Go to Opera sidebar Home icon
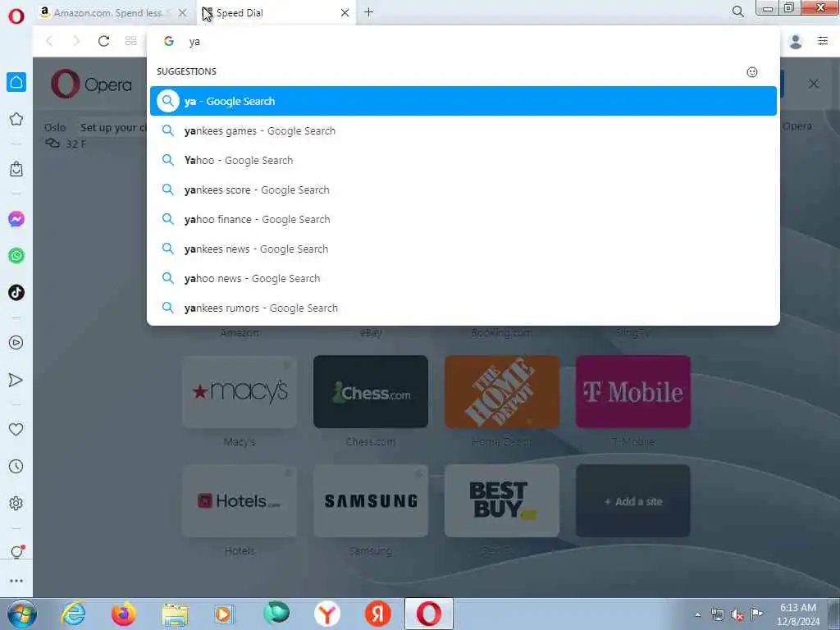Screen dimensions: 840x630 click(16, 82)
